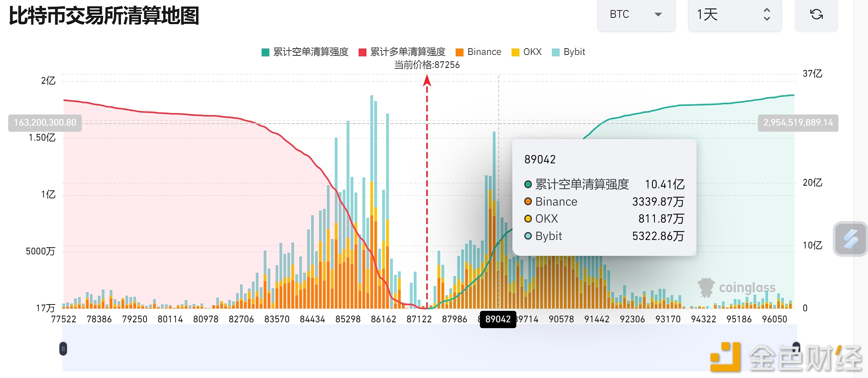Click the tooltip Binance 3339.87万 row
The width and height of the screenshot is (868, 378).
tap(604, 202)
